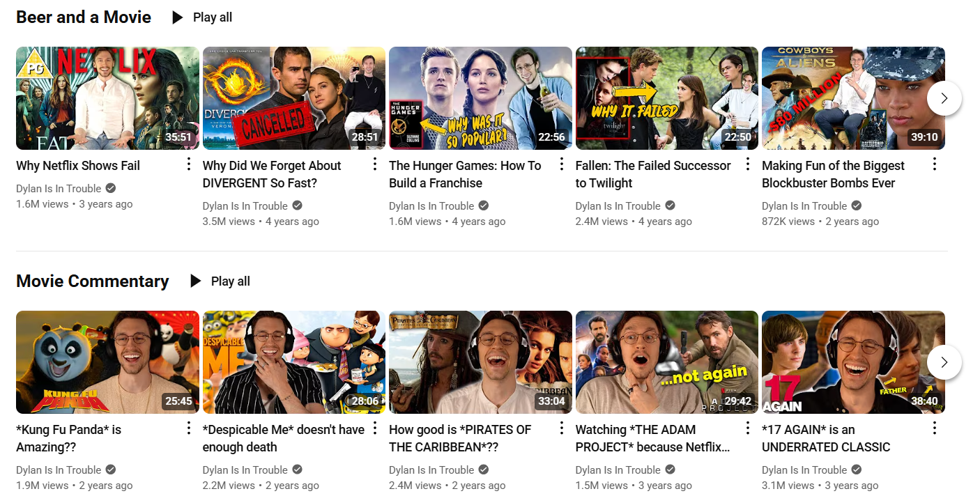
Task: Click title 'How good is *PIRATES OF THE CARIBBEAN*??'
Action: [460, 438]
